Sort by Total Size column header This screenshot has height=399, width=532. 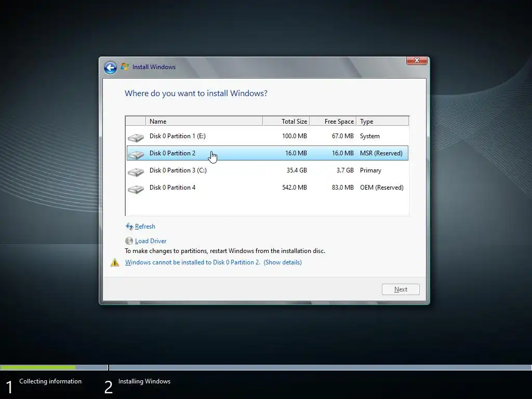click(x=286, y=121)
